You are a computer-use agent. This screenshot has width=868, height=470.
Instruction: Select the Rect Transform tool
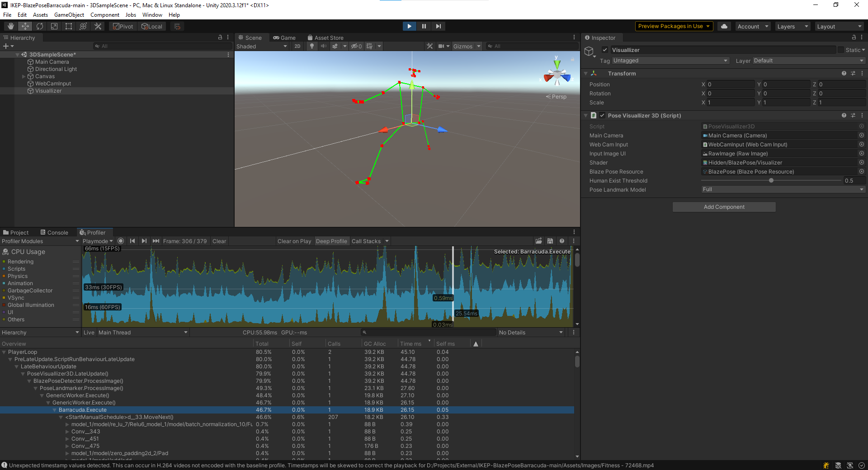[x=68, y=26]
